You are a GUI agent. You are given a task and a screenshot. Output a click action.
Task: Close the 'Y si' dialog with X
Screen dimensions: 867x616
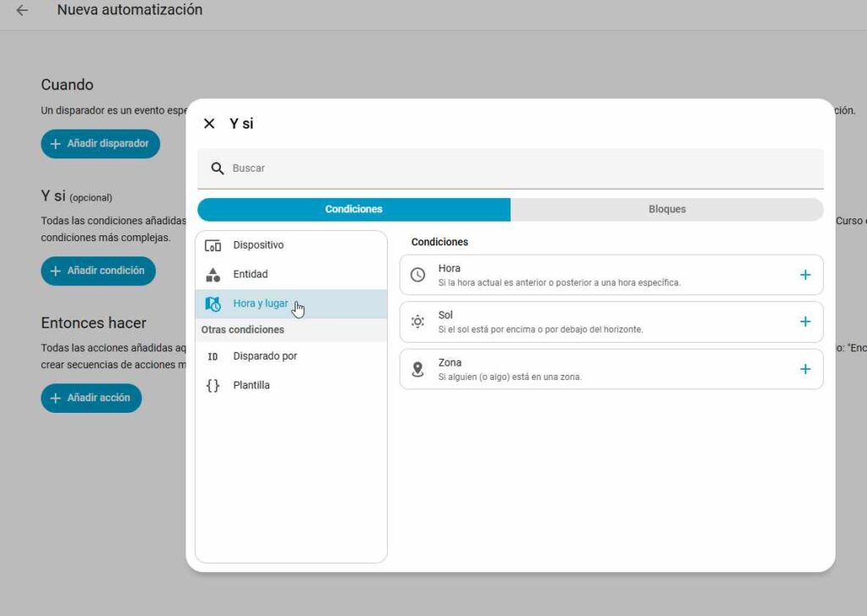tap(209, 124)
